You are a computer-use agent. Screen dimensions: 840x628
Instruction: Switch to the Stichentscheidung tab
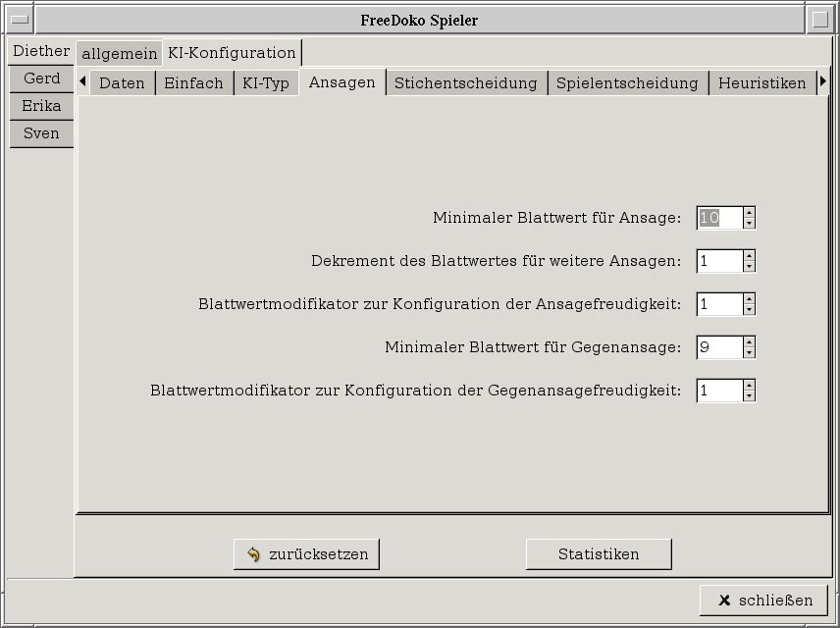point(465,83)
